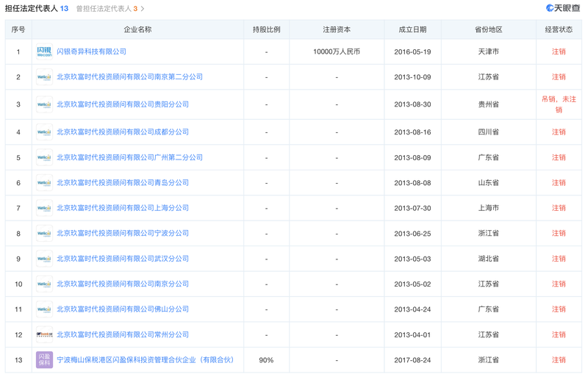Select the 2013-05-02 date cell
Image resolution: width=588 pixels, height=377 pixels.
[x=412, y=284]
